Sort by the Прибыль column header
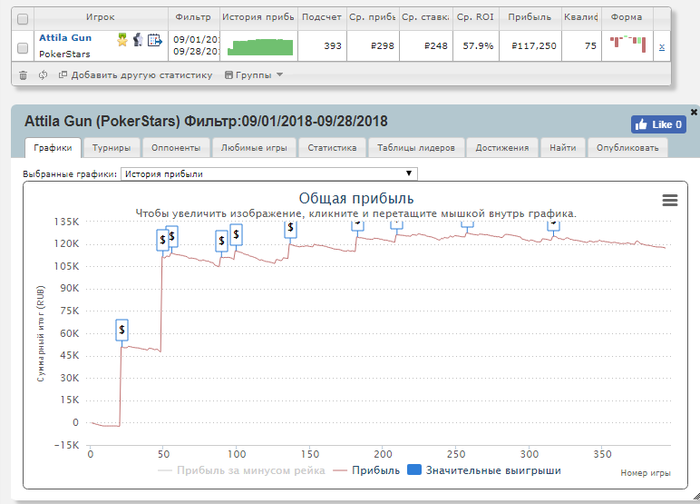The width and height of the screenshot is (700, 504). click(x=530, y=17)
